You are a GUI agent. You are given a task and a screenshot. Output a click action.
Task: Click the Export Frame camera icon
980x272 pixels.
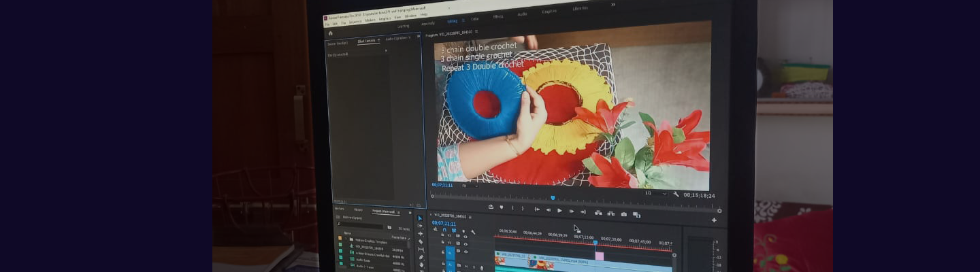point(624,214)
